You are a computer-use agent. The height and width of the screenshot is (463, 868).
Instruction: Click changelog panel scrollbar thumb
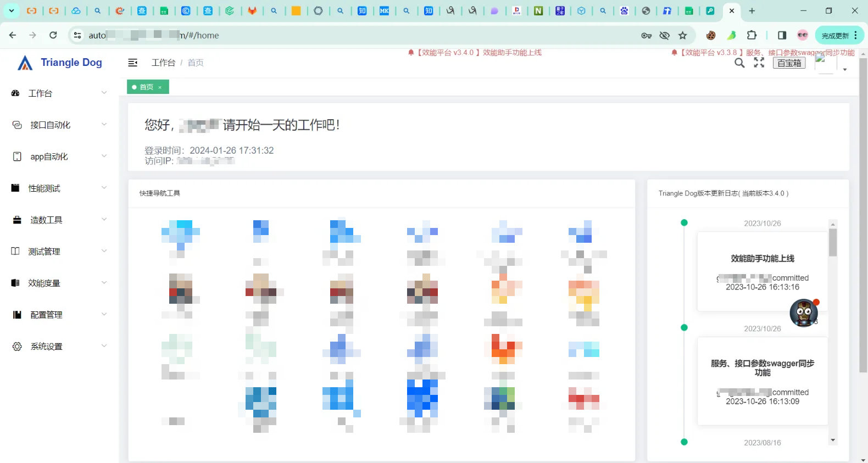click(x=833, y=242)
